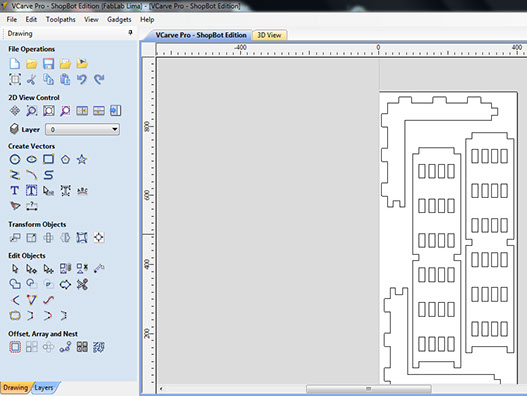Open the nest parts tool

point(99,347)
